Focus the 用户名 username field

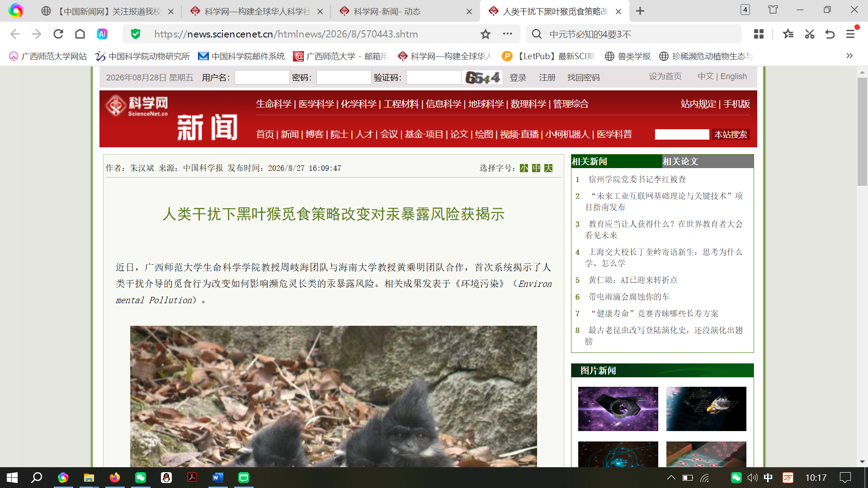click(262, 77)
